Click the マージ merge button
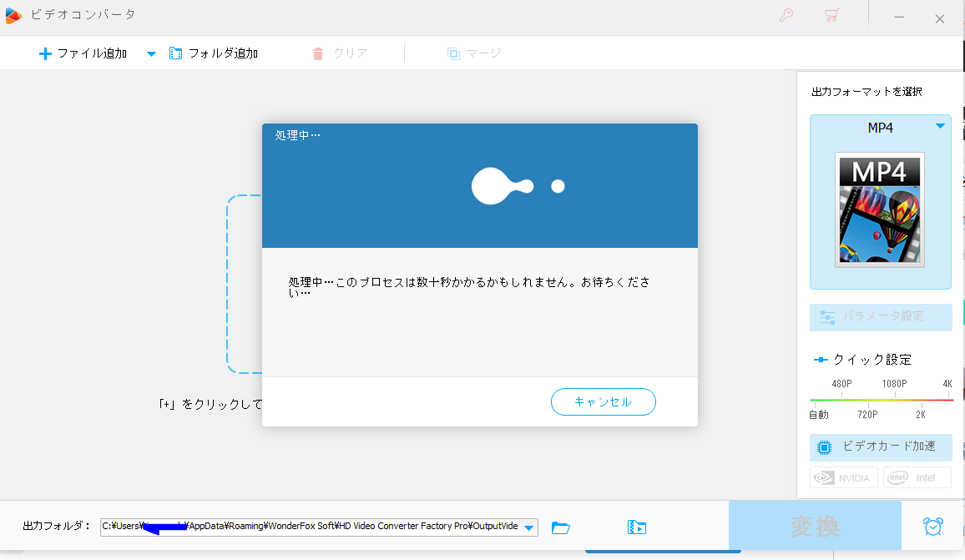This screenshot has height=560, width=965. (474, 53)
